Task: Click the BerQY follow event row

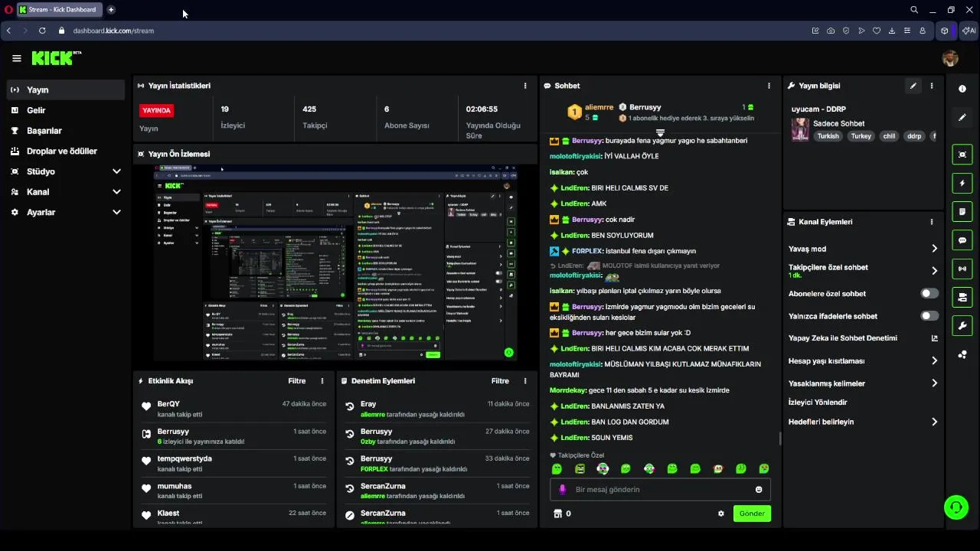Action: tap(234, 409)
